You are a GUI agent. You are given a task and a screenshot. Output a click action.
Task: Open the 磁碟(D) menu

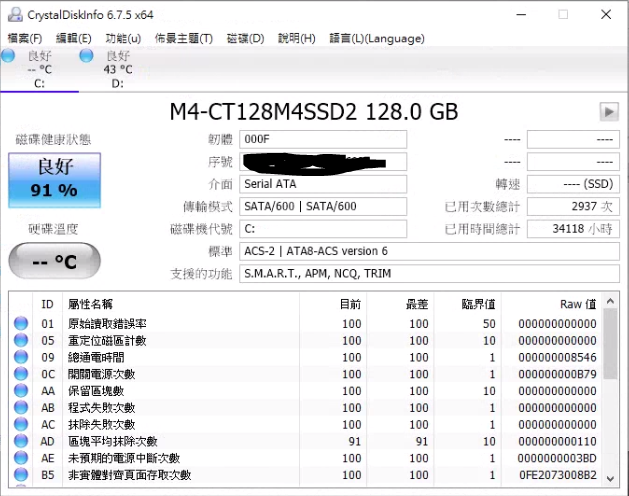click(x=246, y=39)
